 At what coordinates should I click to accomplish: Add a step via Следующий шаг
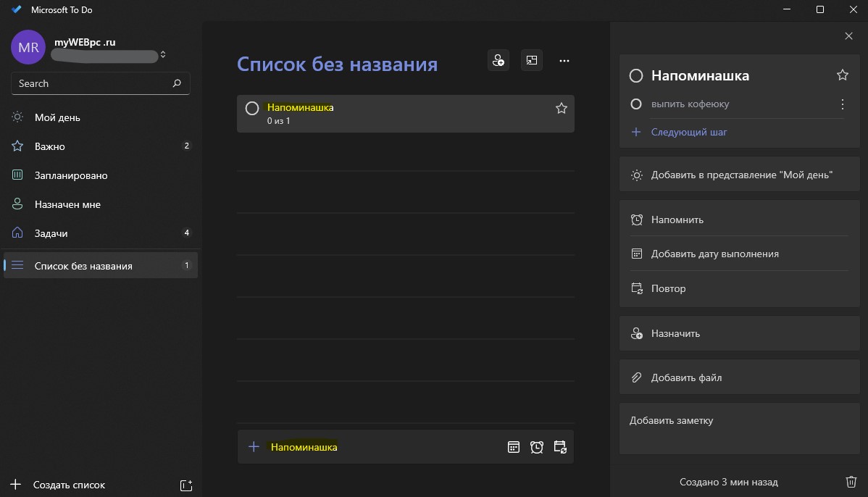[x=688, y=133]
